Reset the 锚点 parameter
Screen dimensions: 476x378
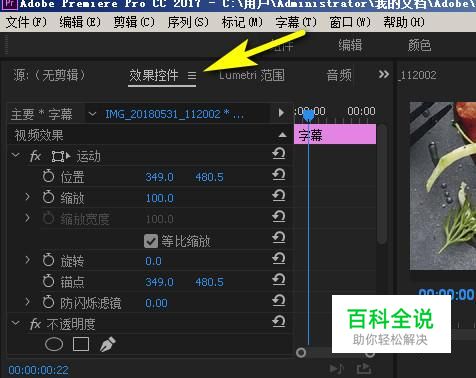[279, 279]
